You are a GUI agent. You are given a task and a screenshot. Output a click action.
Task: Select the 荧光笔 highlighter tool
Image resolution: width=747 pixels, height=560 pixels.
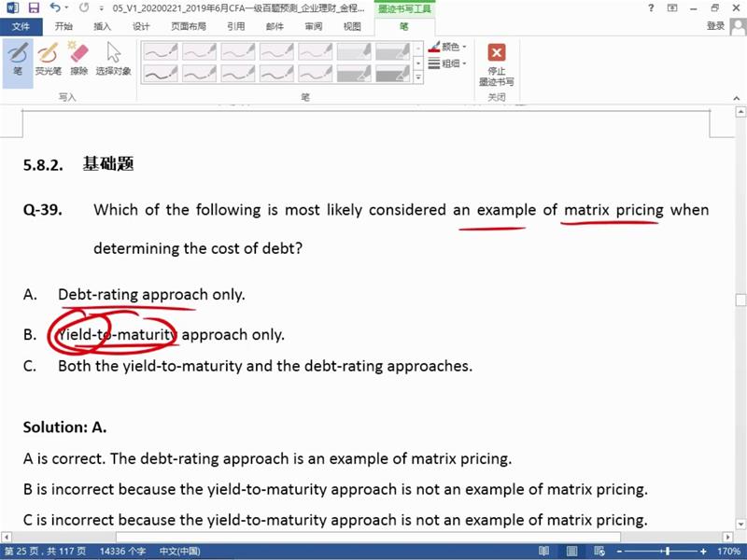pos(49,59)
